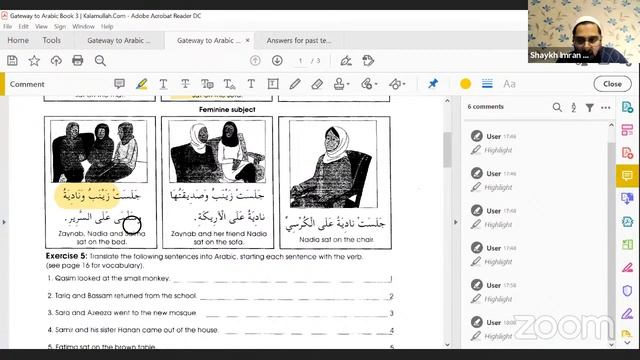The image size is (640, 360).
Task: Close the Comment toolbar
Action: click(612, 84)
